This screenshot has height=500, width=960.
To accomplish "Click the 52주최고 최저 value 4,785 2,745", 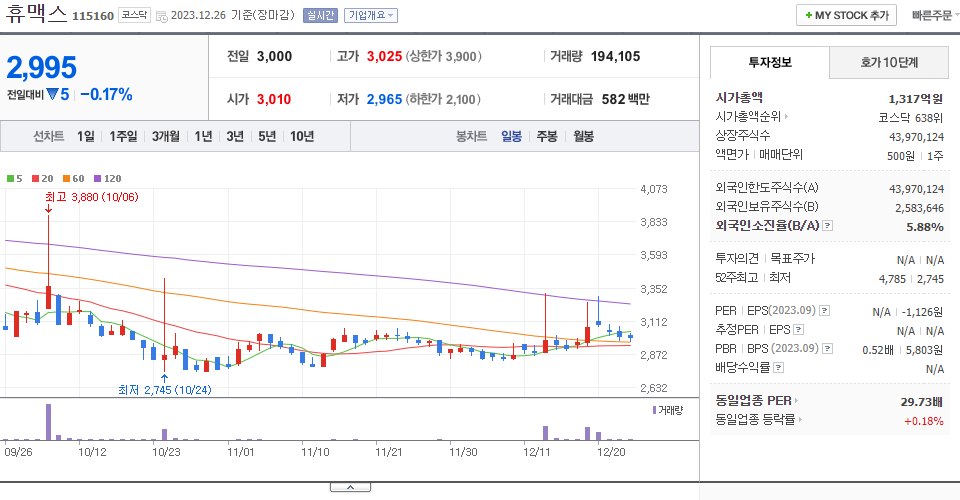I will pyautogui.click(x=911, y=279).
